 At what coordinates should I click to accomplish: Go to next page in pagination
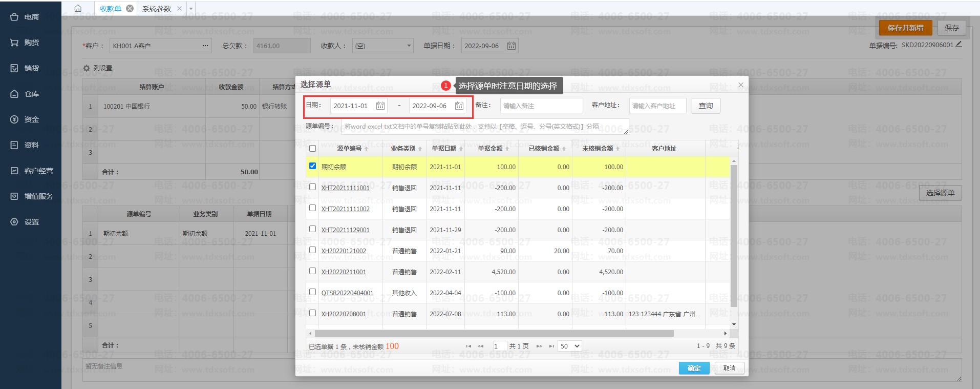click(x=539, y=346)
